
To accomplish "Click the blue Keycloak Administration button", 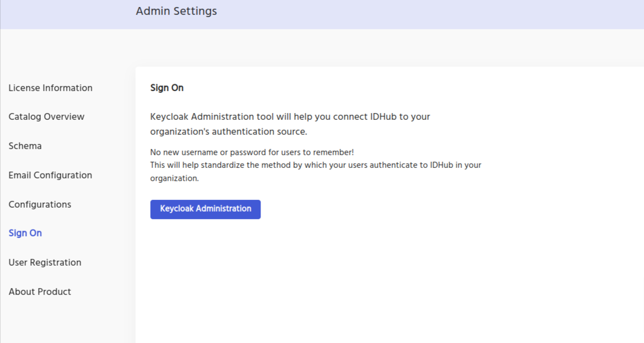I will coord(205,209).
